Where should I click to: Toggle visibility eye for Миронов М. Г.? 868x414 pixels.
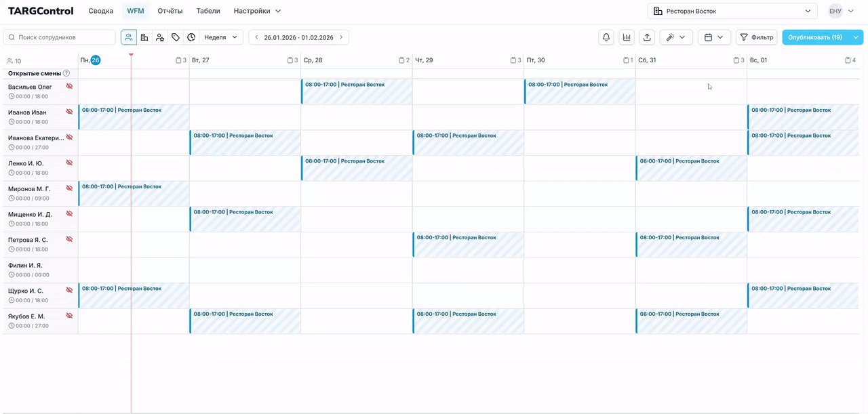(x=69, y=188)
